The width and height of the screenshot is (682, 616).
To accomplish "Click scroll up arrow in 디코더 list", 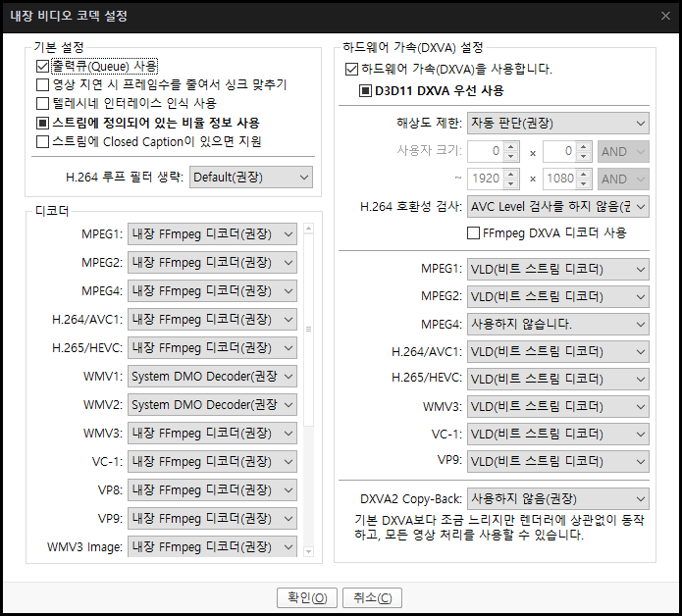I will tap(309, 229).
